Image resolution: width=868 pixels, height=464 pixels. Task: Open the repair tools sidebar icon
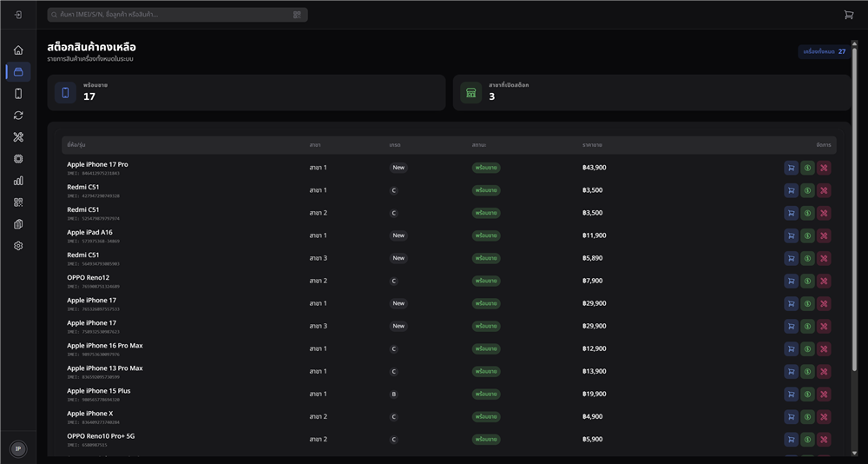18,137
